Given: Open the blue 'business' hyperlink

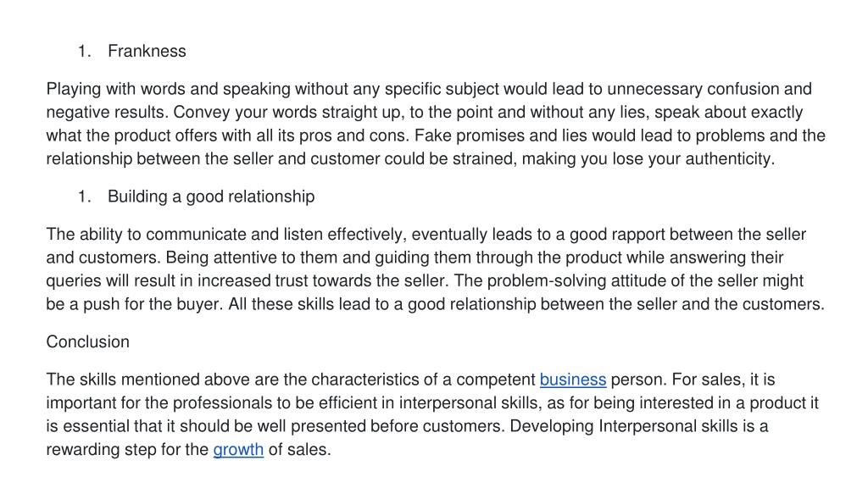Looking at the screenshot, I should (x=573, y=380).
